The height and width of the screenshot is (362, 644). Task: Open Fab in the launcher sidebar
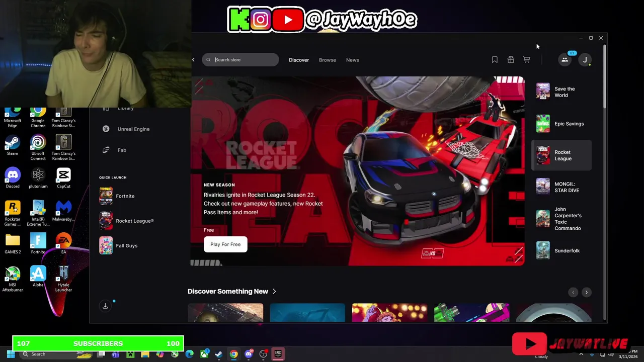[x=114, y=150]
